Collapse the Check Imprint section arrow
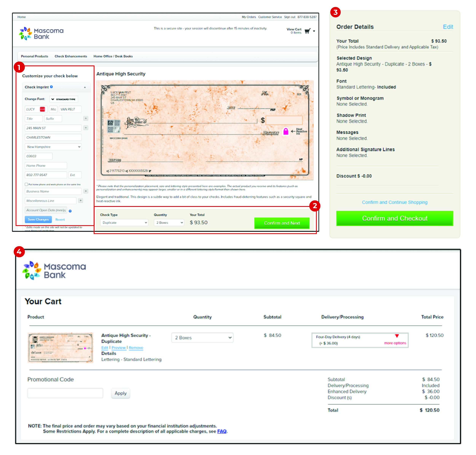The width and height of the screenshot is (476, 455). (x=85, y=87)
